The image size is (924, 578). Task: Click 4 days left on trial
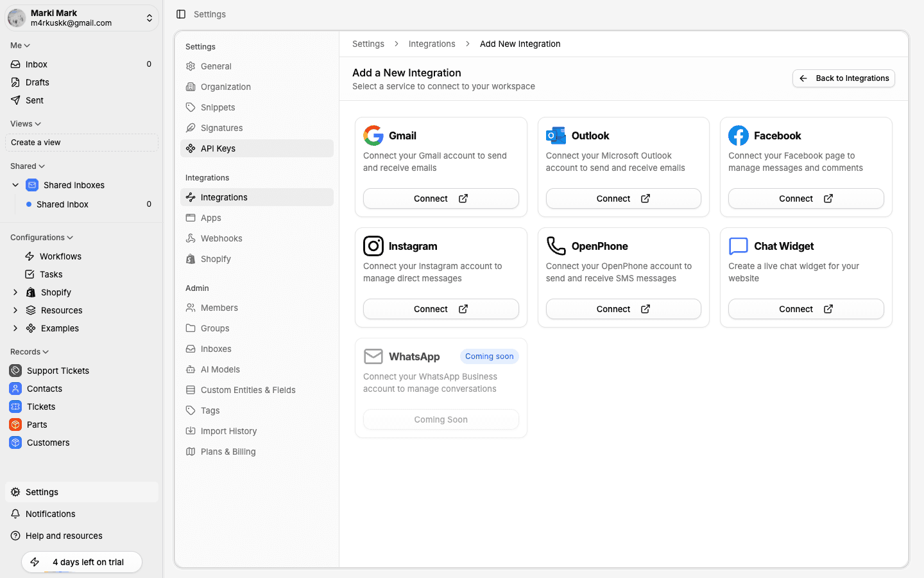click(x=81, y=562)
